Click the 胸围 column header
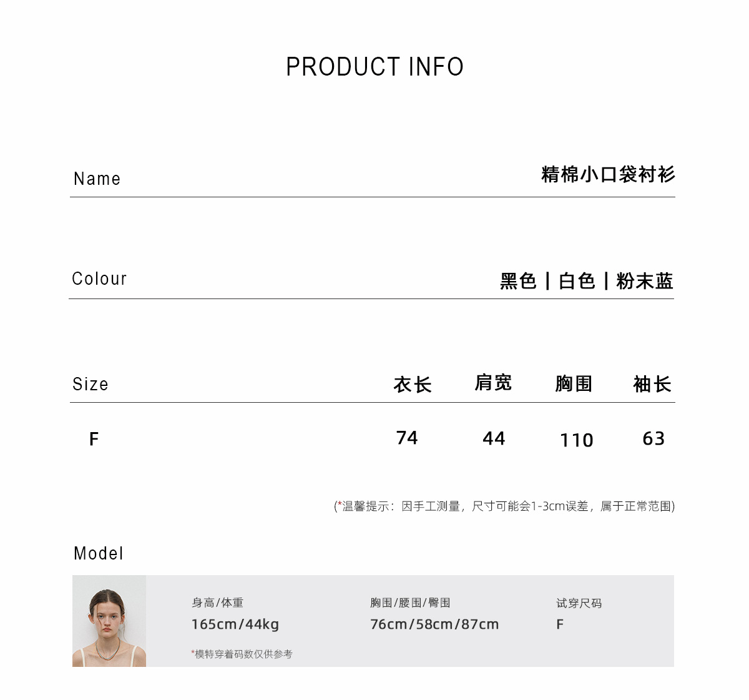The image size is (749, 700). click(x=574, y=383)
